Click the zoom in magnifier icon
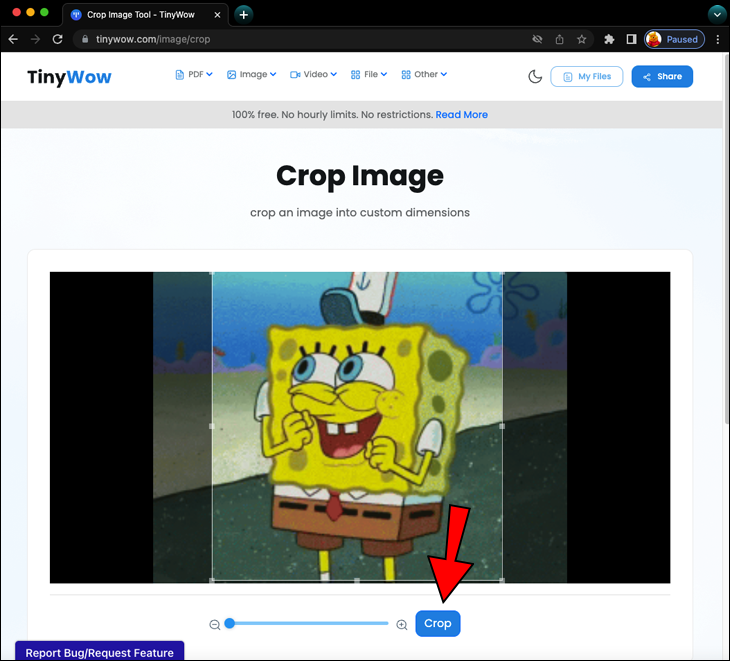Screen dimensions: 730x661 [x=402, y=625]
